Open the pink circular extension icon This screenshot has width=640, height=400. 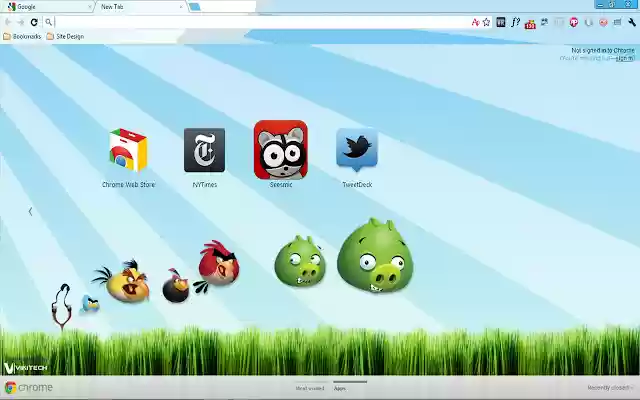coord(574,22)
